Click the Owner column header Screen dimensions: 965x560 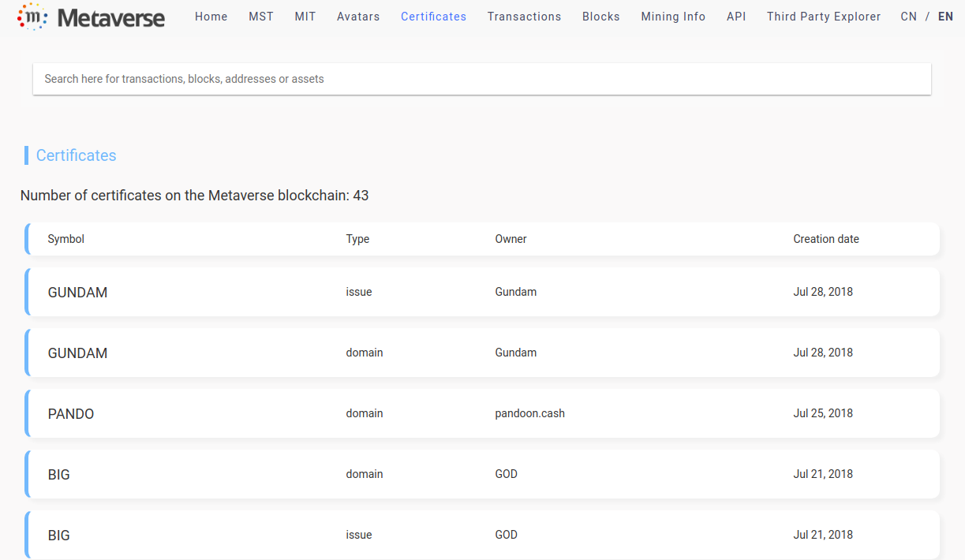coord(511,239)
